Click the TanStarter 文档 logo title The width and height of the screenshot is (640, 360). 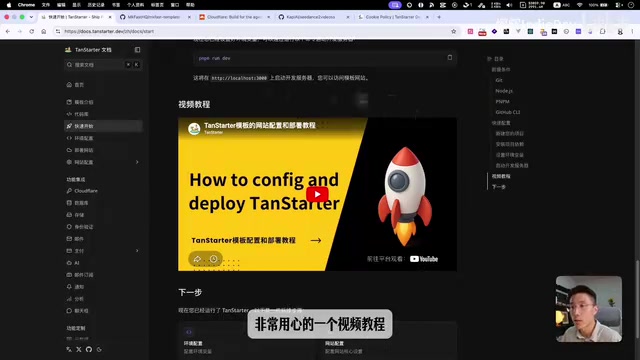pyautogui.click(x=88, y=50)
